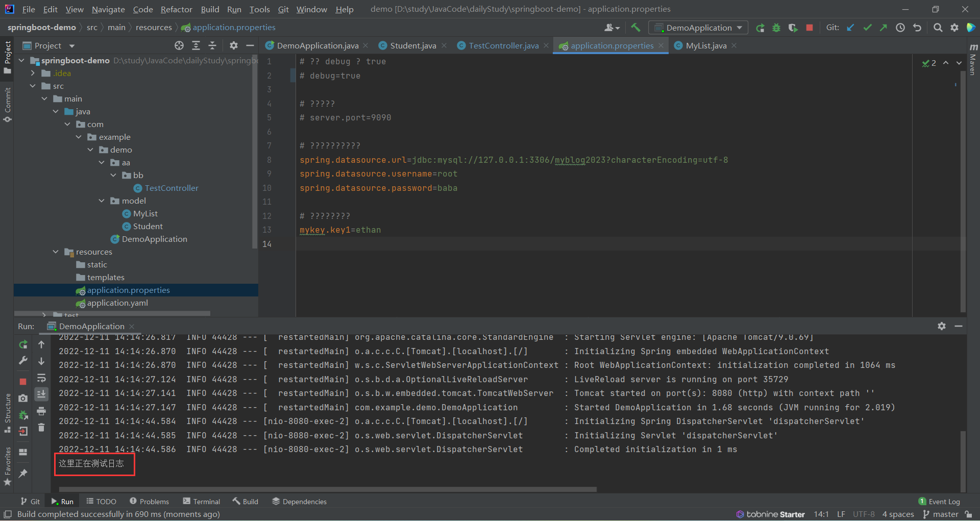Toggle scroll to end of console
This screenshot has height=521, width=980.
pyautogui.click(x=41, y=394)
